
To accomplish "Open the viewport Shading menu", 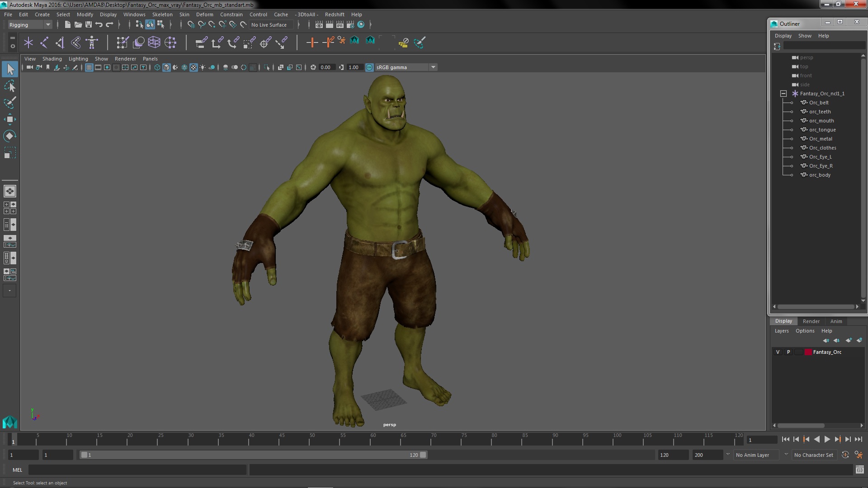I will pyautogui.click(x=52, y=59).
